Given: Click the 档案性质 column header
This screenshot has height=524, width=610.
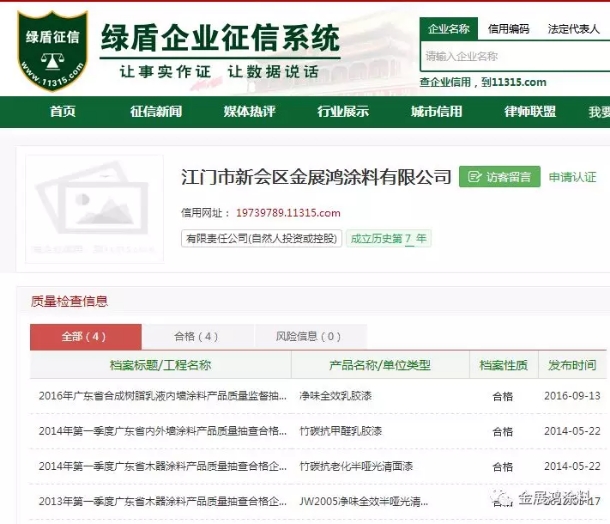Looking at the screenshot, I should point(503,365).
